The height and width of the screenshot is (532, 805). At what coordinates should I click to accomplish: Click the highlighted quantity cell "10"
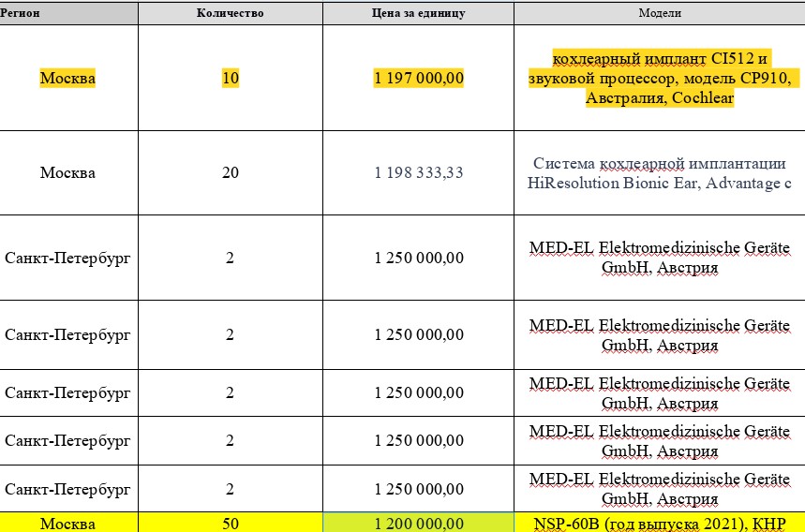(231, 78)
